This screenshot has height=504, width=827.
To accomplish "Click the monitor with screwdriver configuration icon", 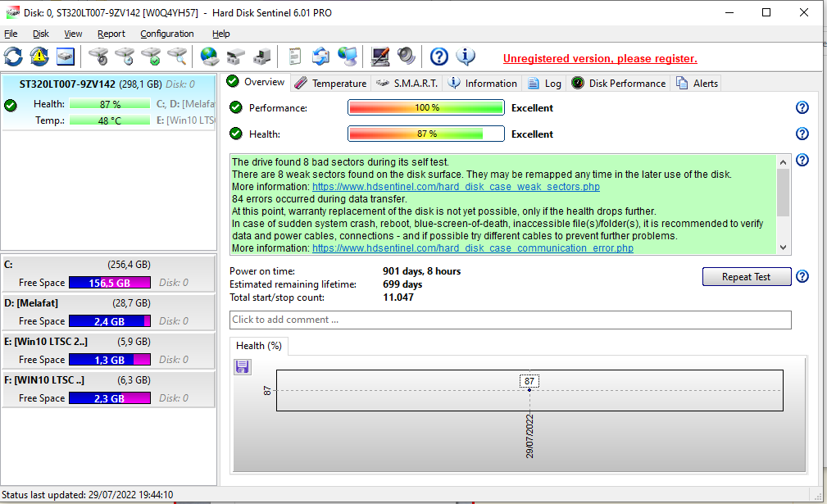I will [x=379, y=57].
